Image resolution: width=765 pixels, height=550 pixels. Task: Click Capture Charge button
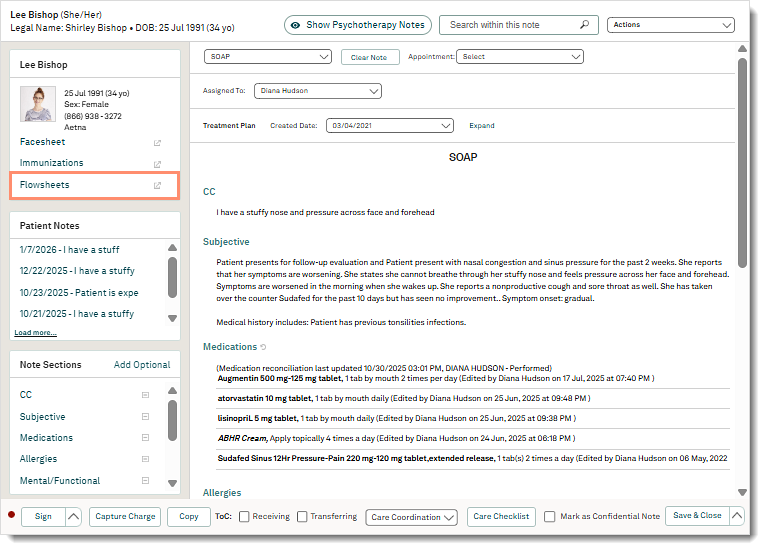tap(125, 516)
